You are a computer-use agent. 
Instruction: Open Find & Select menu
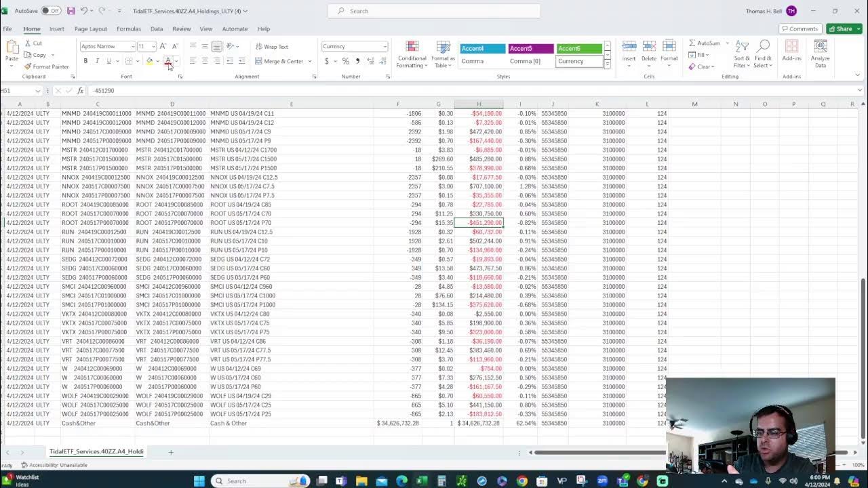763,54
